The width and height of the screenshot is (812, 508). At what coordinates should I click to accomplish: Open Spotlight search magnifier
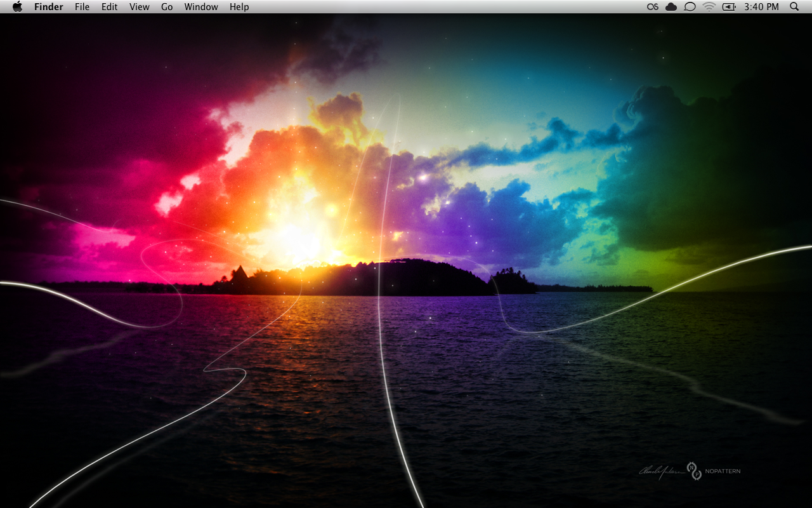tap(794, 6)
